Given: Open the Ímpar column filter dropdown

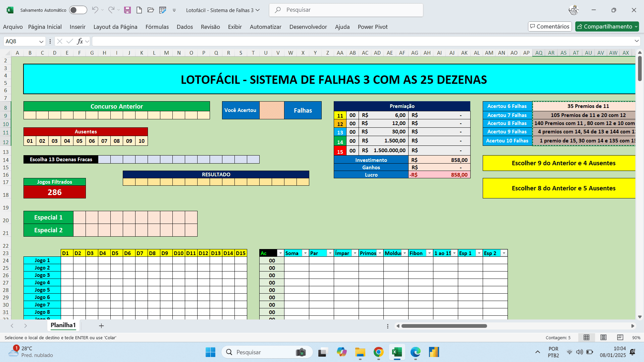Looking at the screenshot, I should pyautogui.click(x=355, y=253).
